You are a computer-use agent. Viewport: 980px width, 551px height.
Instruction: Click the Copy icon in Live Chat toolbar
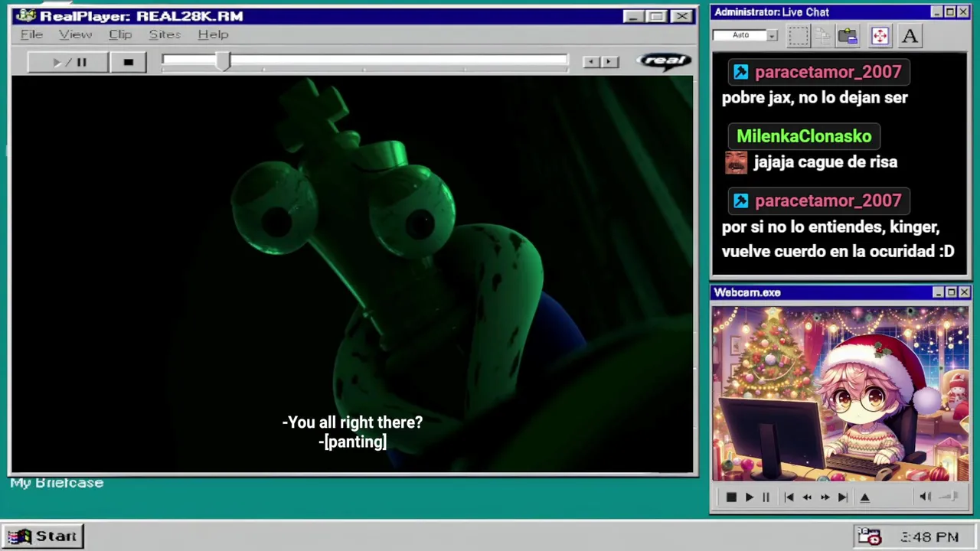[x=823, y=35]
